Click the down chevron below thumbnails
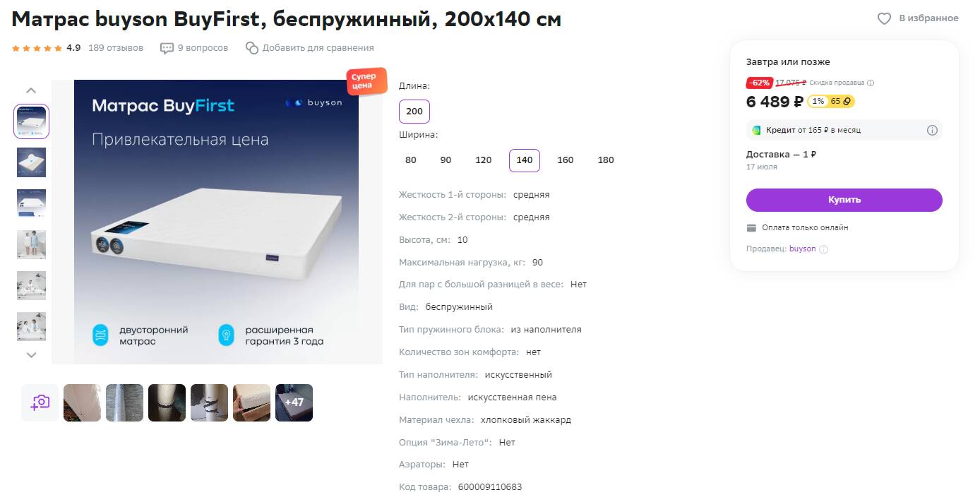The image size is (980, 502). (x=31, y=355)
